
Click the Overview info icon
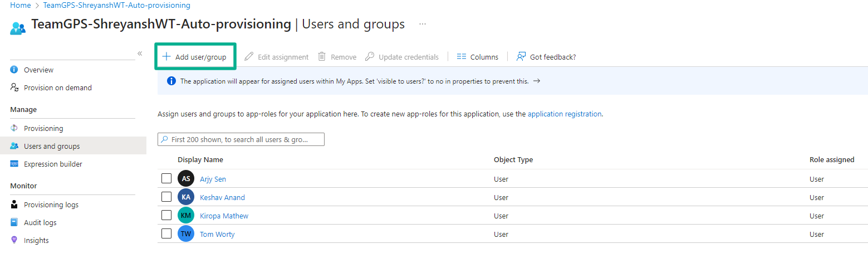14,70
